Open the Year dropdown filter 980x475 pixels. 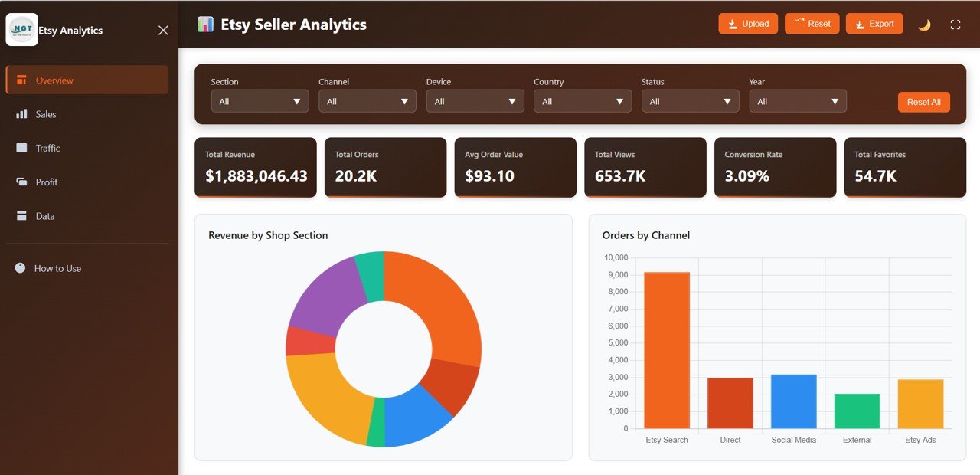click(798, 100)
